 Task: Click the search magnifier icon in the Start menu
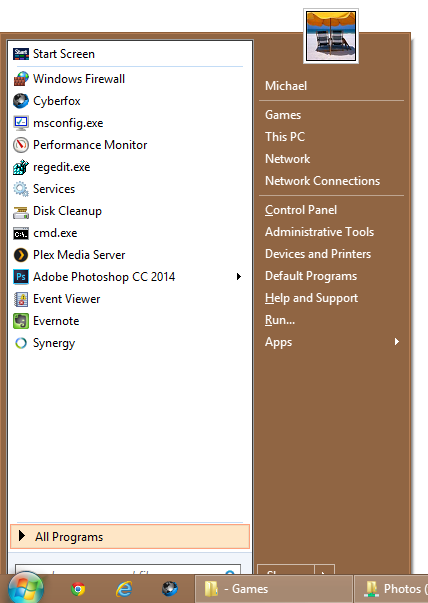click(x=230, y=572)
